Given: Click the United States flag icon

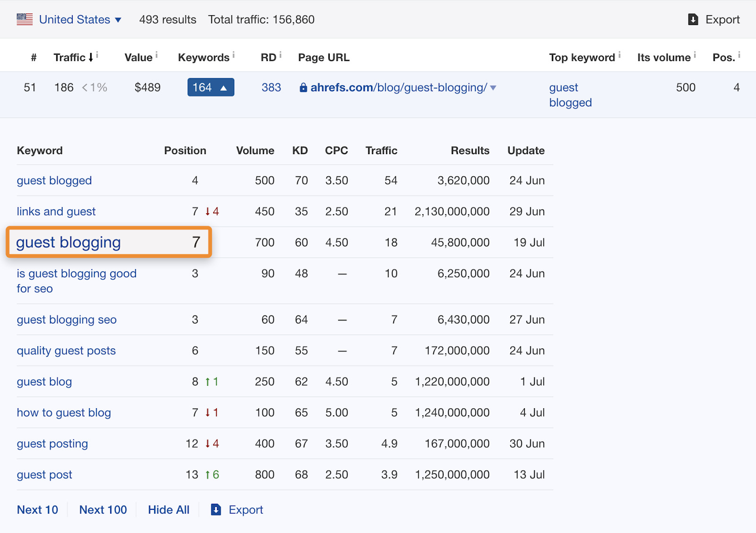Looking at the screenshot, I should [x=24, y=19].
